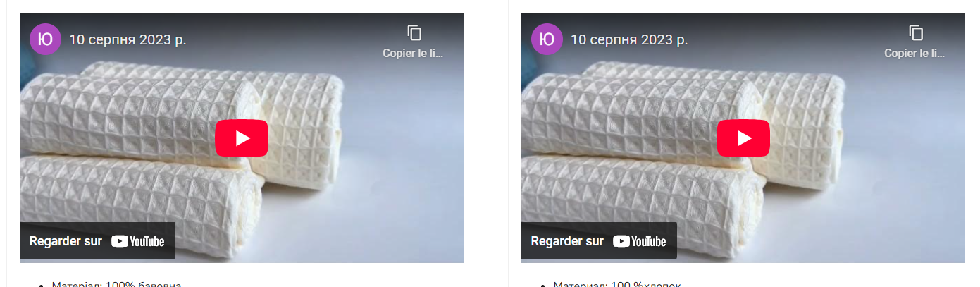The width and height of the screenshot is (980, 287).
Task: Click Regarder sur label on right video
Action: 567,241
